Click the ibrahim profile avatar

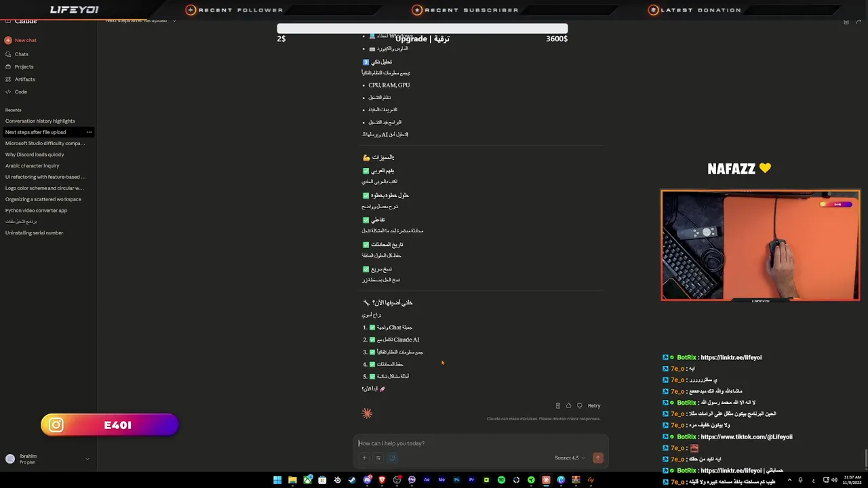[9, 459]
